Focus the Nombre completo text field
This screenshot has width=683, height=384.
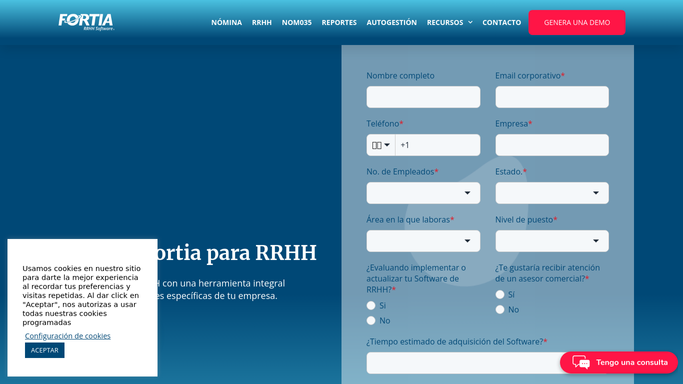click(423, 97)
